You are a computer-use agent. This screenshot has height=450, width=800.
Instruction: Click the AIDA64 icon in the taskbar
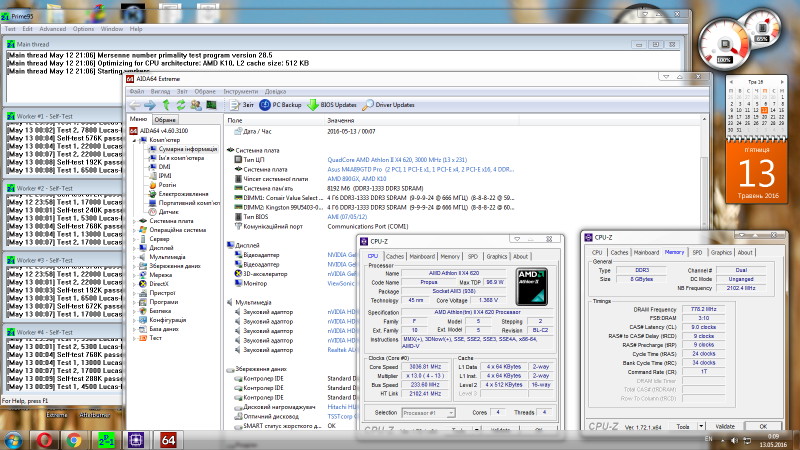pyautogui.click(x=169, y=438)
